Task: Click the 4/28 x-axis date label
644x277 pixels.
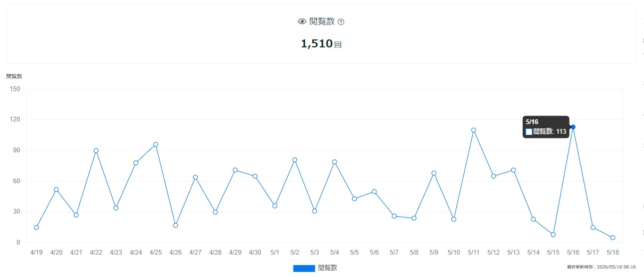Action: [x=215, y=252]
